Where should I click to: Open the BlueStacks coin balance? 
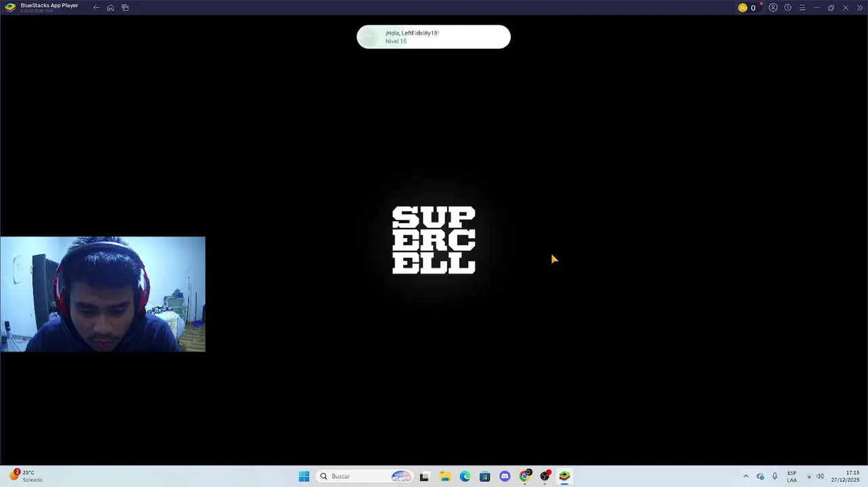click(x=747, y=7)
